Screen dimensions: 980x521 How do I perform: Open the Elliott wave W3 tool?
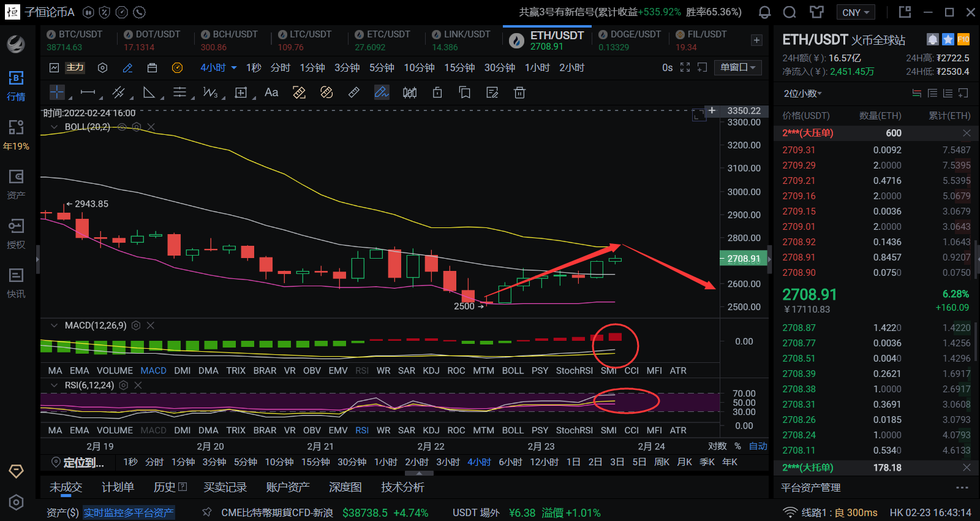point(210,93)
